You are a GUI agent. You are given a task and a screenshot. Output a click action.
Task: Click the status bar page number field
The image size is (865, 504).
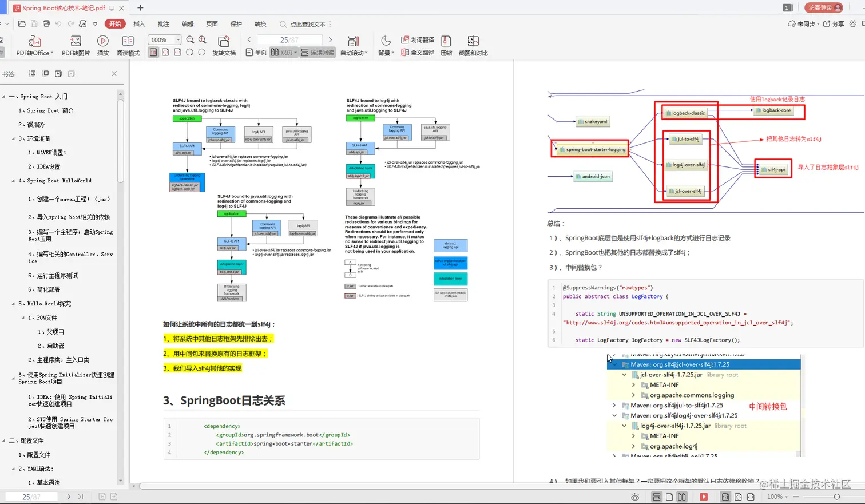32,497
